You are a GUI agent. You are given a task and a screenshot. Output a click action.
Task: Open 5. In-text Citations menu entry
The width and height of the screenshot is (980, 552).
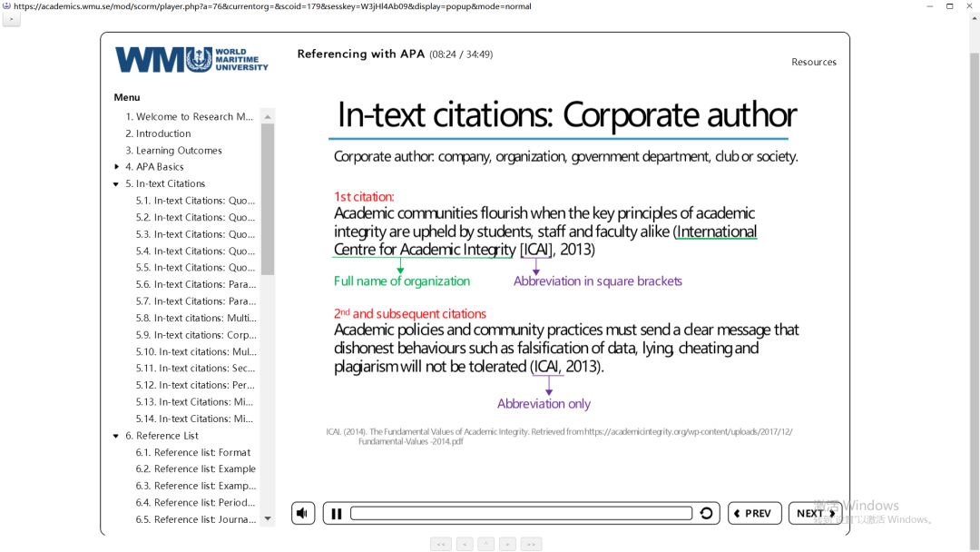click(x=165, y=183)
